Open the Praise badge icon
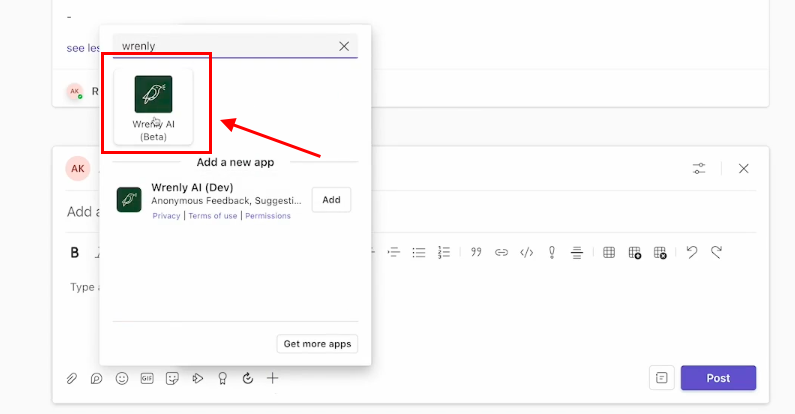The width and height of the screenshot is (795, 414). tap(222, 379)
